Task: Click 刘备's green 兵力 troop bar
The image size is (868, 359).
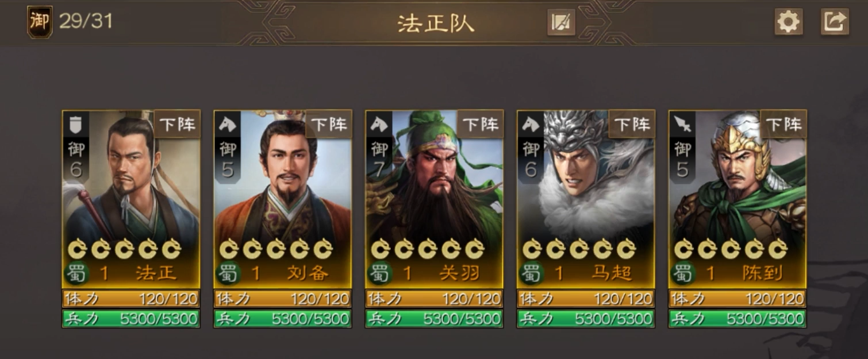Action: [x=283, y=319]
